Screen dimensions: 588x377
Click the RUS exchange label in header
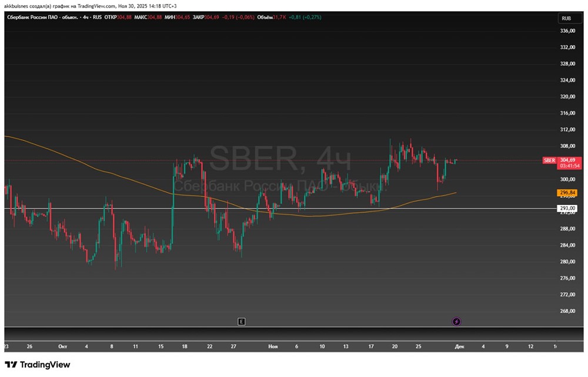pos(97,17)
